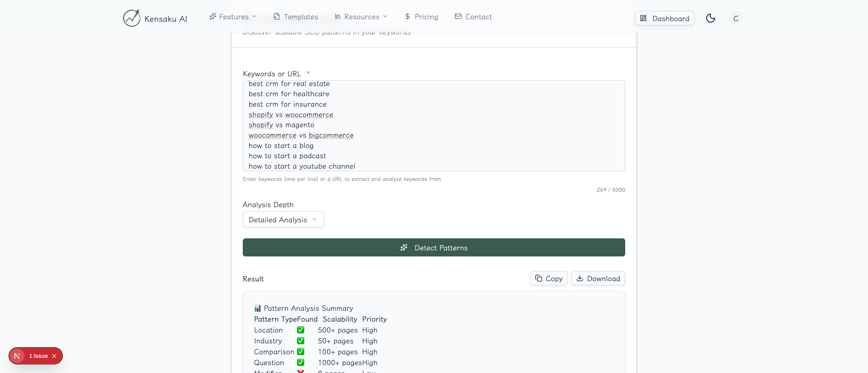Click the Location row green checkmark
This screenshot has width=868, height=373.
click(x=301, y=330)
